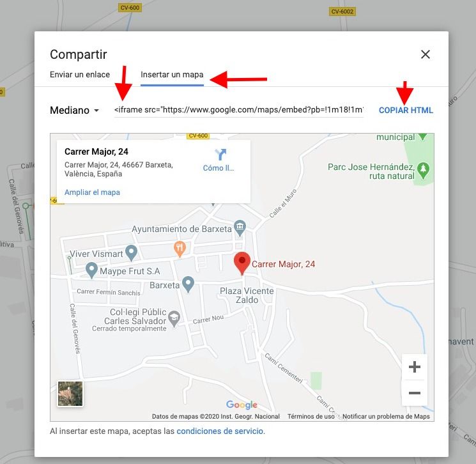Click the Maype Frut S.A location pin

(x=91, y=270)
